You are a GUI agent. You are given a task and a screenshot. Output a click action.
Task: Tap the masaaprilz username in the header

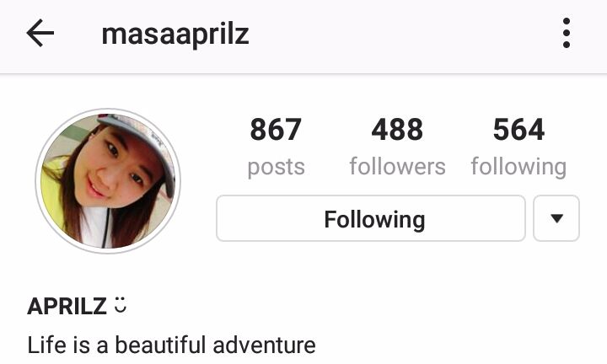175,35
